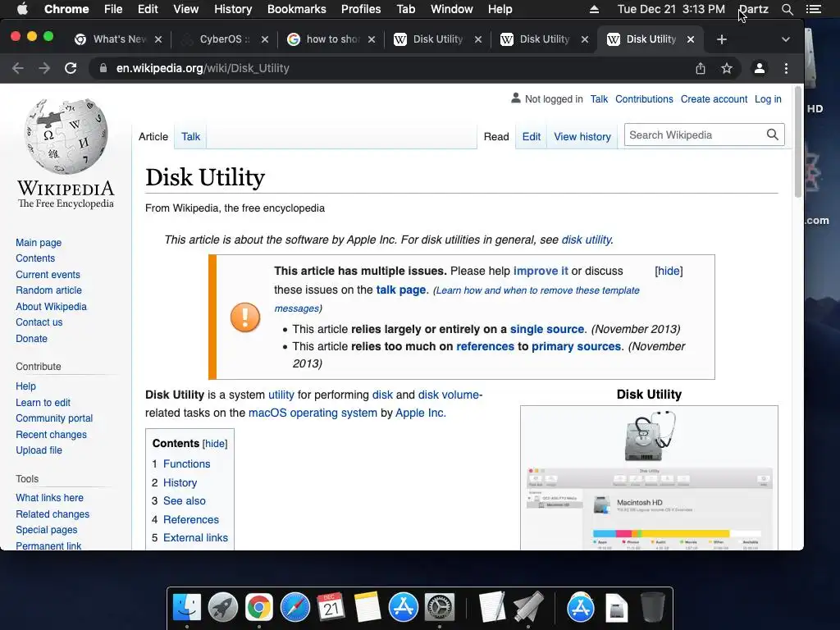Launch Safari from the Dock
Viewport: 840px width, 630px height.
pos(295,608)
